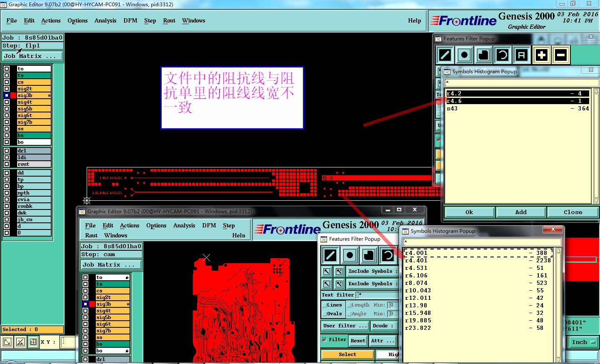Screen dimensions: 600x364
Task: Select Surfaces icon in top Features Filter Popup
Action: click(x=483, y=55)
